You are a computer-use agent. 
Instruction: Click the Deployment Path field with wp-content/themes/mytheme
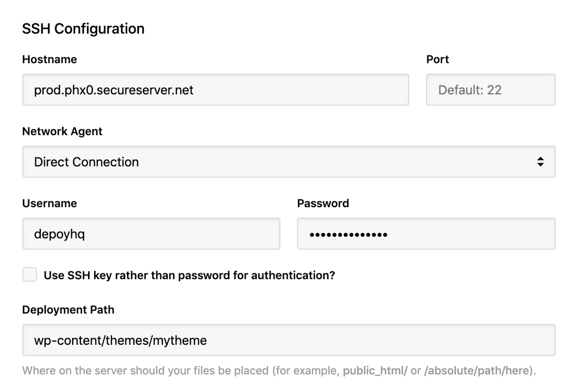pos(289,340)
